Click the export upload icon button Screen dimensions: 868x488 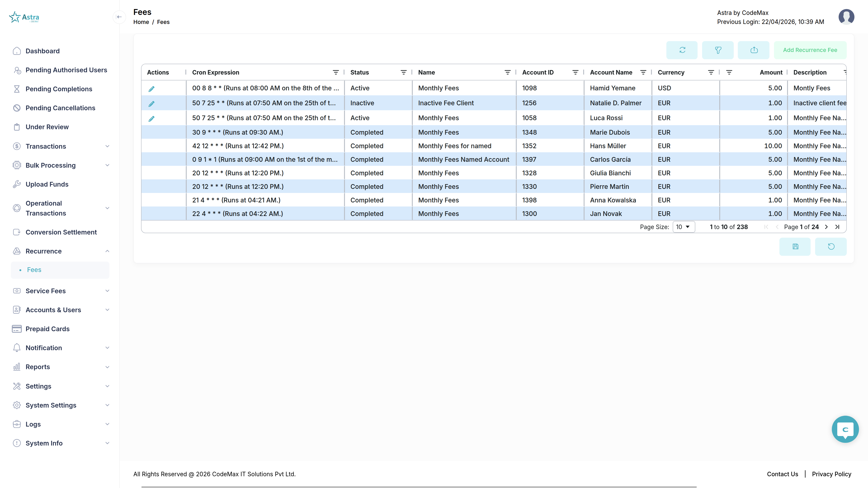pos(754,50)
